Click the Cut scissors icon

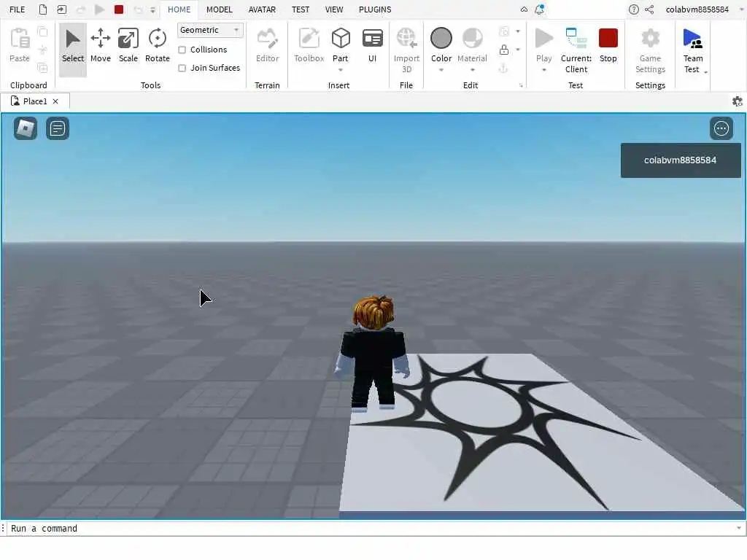[x=42, y=50]
